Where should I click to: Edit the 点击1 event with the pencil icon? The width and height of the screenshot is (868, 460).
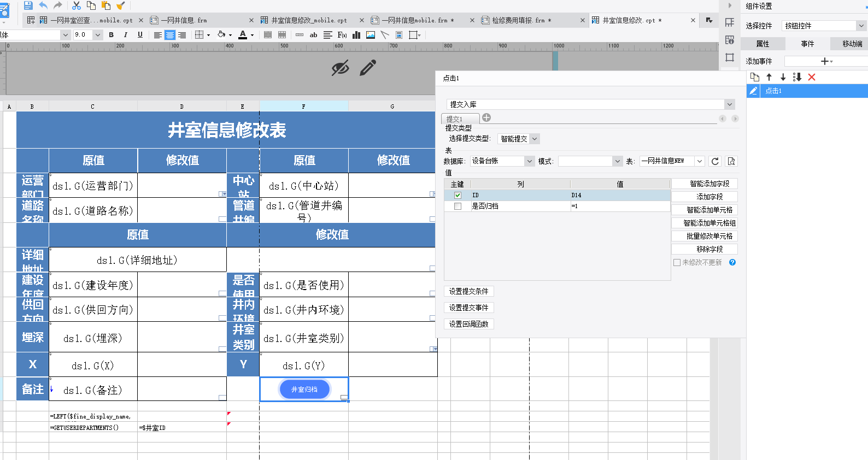click(753, 91)
